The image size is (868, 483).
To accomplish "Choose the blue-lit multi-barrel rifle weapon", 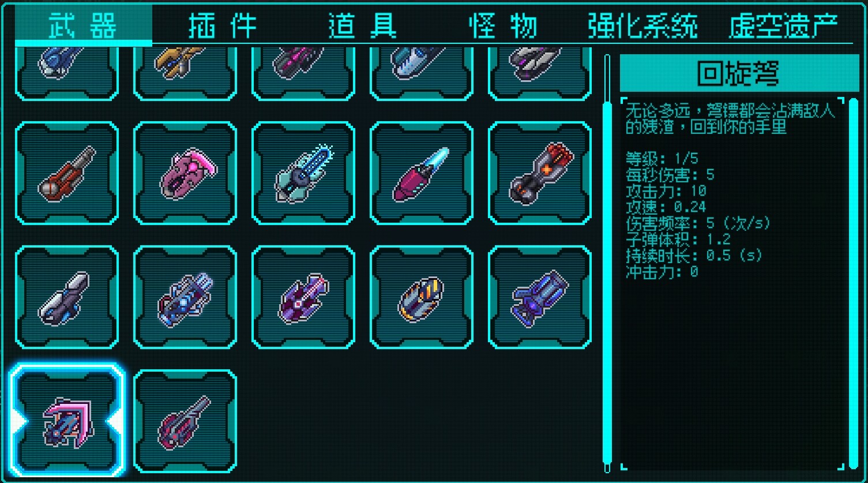I will point(185,297).
